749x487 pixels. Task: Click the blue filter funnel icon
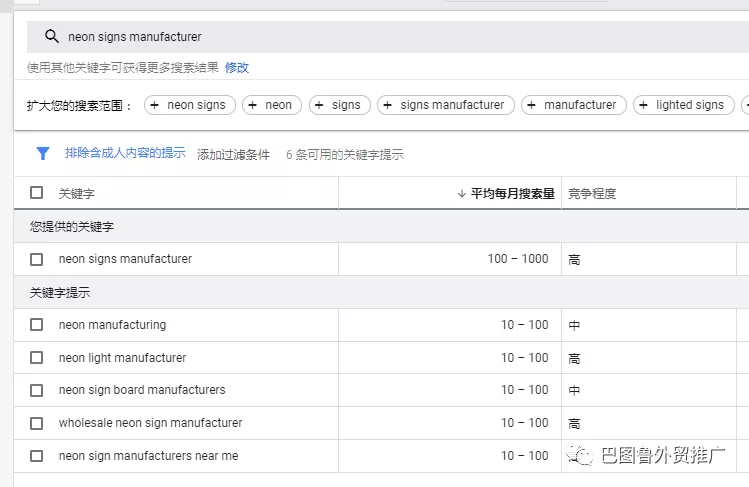click(x=43, y=153)
